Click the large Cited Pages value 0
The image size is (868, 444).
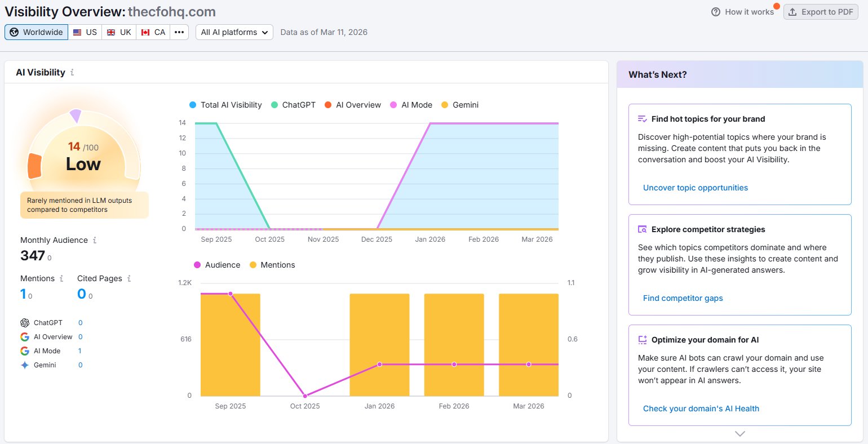(82, 294)
